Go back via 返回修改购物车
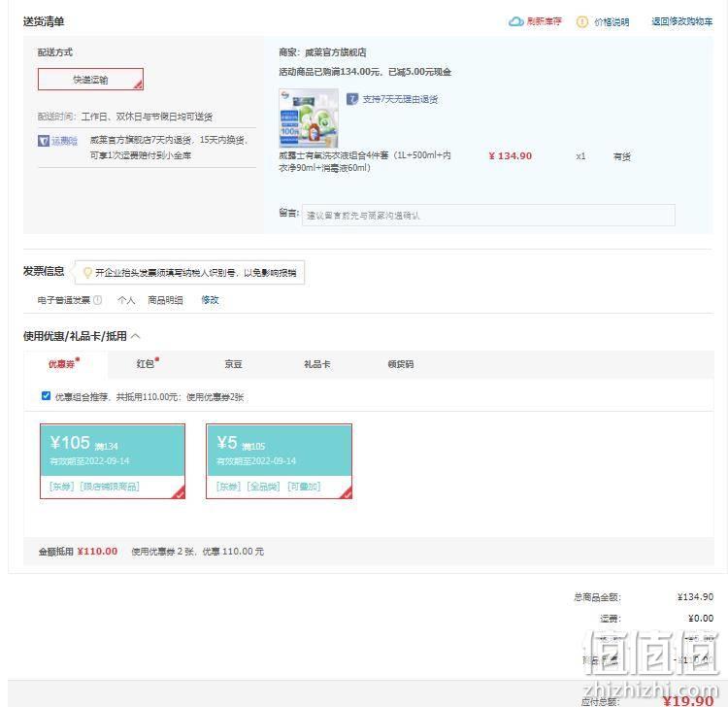This screenshot has width=728, height=707. [681, 21]
